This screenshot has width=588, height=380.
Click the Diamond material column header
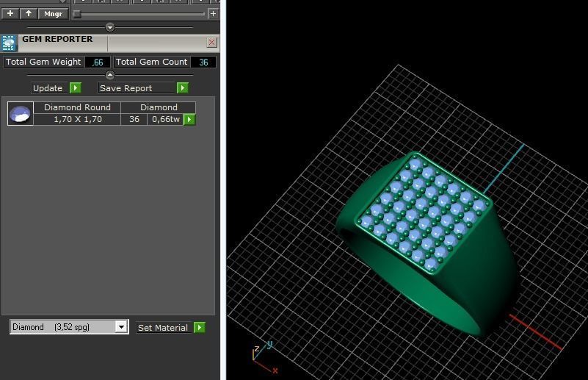pyautogui.click(x=159, y=107)
